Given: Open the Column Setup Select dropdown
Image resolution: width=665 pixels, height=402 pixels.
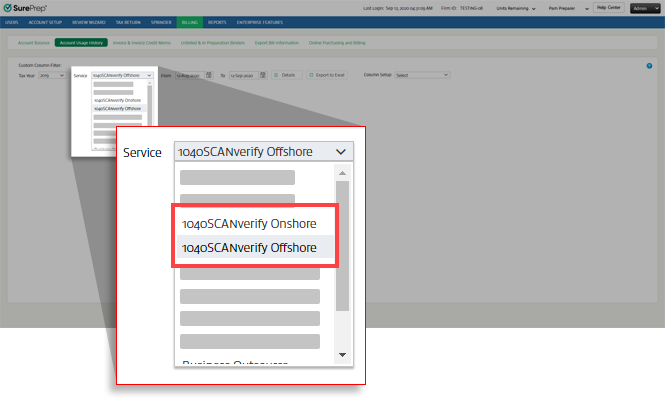Looking at the screenshot, I should click(x=422, y=75).
